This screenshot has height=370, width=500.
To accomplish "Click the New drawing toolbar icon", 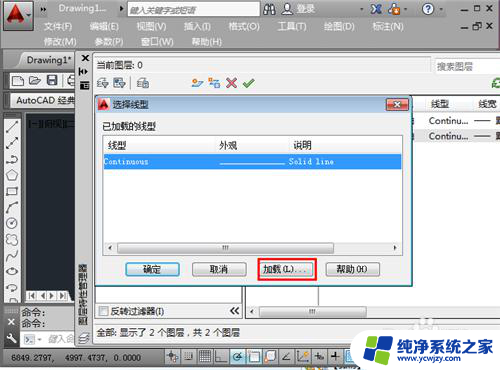I will click(17, 80).
